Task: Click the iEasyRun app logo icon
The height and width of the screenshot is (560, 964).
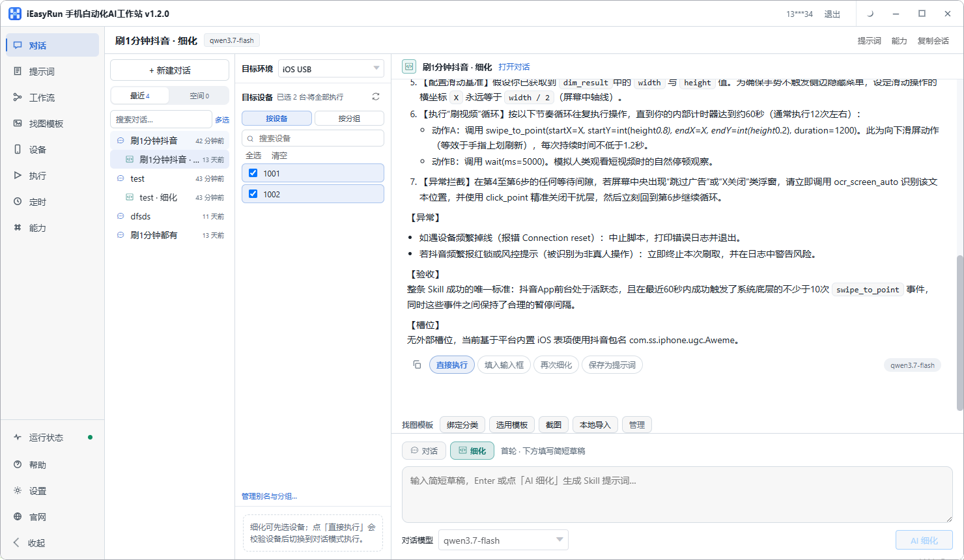Action: (15, 14)
